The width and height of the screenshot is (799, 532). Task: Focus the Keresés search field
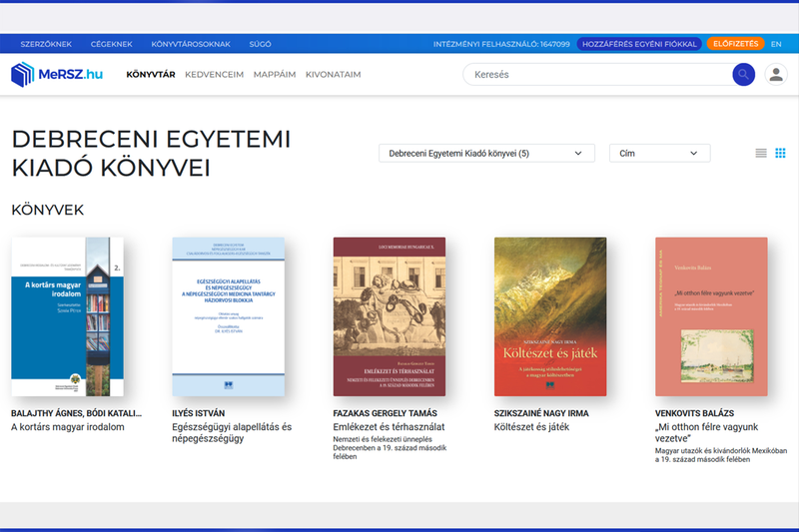pyautogui.click(x=599, y=75)
